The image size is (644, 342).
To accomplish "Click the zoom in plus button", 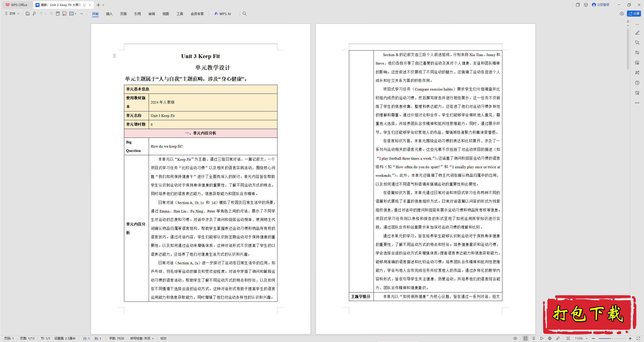I will point(630,338).
